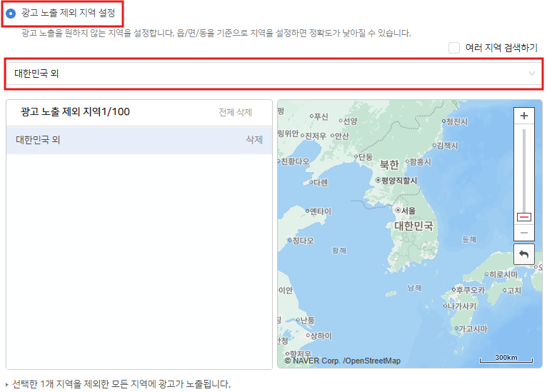Expand the region list with chevron arrow

tap(531, 73)
